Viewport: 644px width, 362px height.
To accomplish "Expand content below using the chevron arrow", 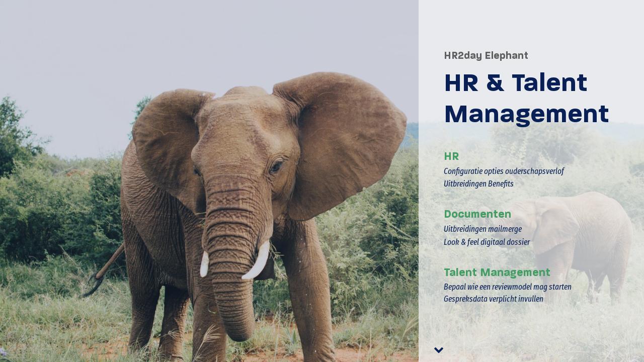I will pos(438,350).
